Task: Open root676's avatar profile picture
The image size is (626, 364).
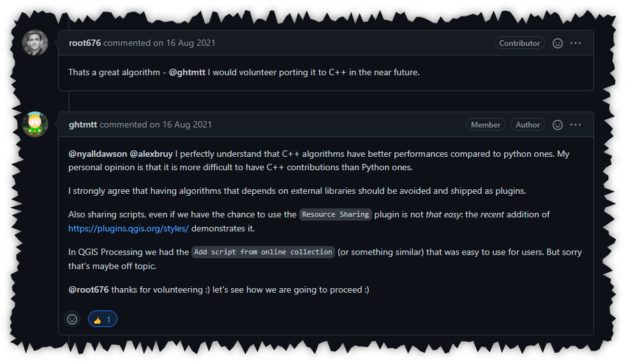Action: [35, 43]
